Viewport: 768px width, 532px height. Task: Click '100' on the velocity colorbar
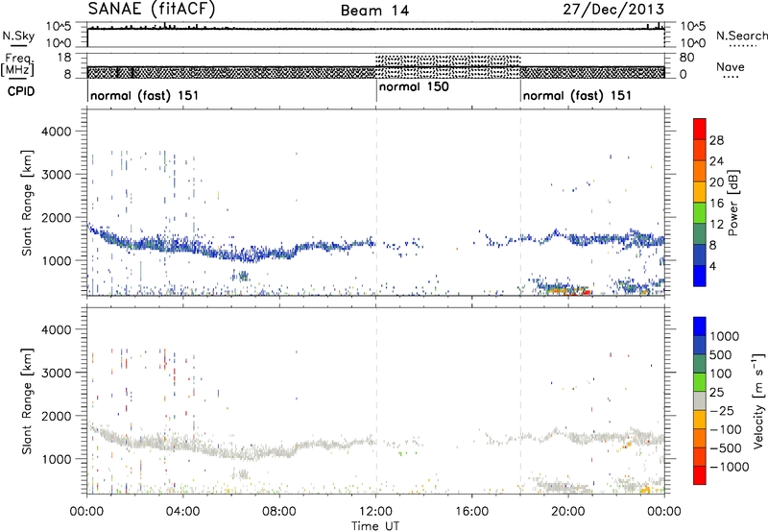[x=721, y=374]
